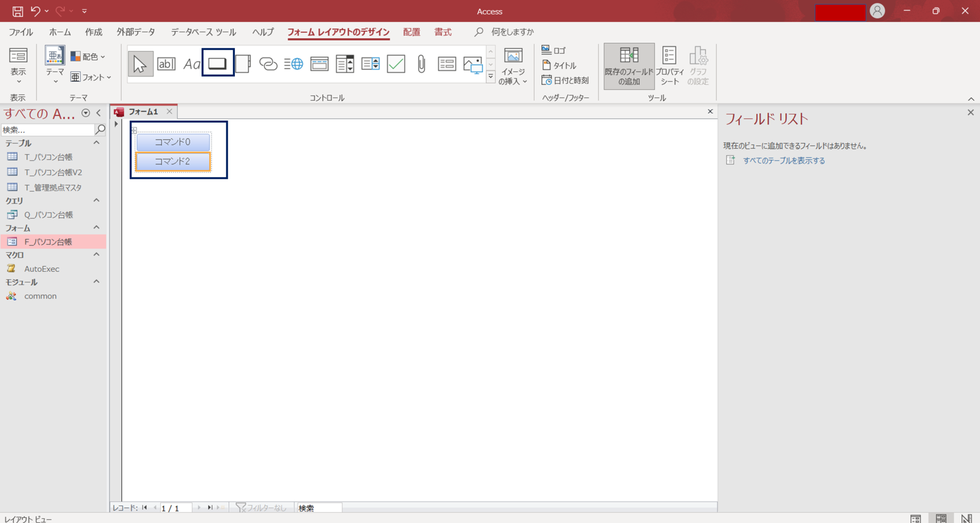Click the コマンド0 button on the form

173,142
